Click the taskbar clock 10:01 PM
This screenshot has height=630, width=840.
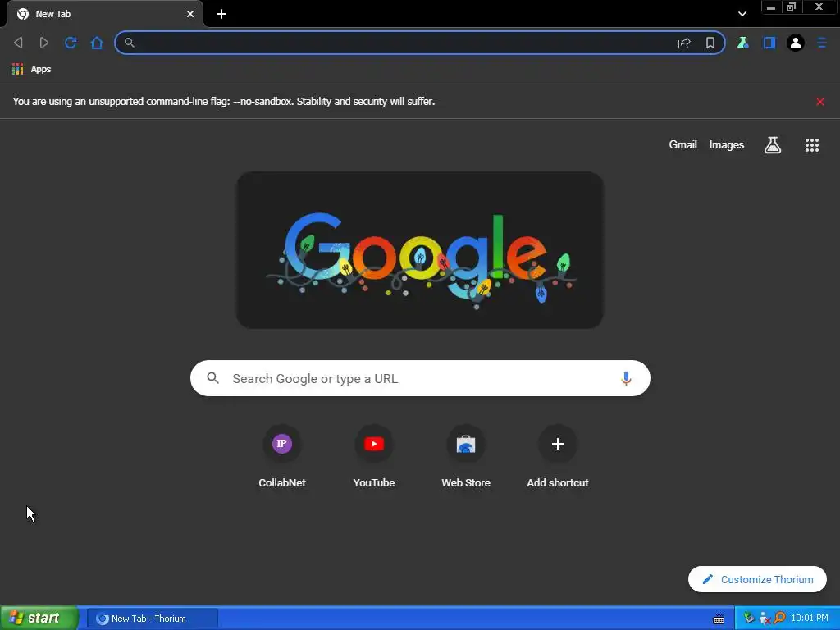pos(810,619)
